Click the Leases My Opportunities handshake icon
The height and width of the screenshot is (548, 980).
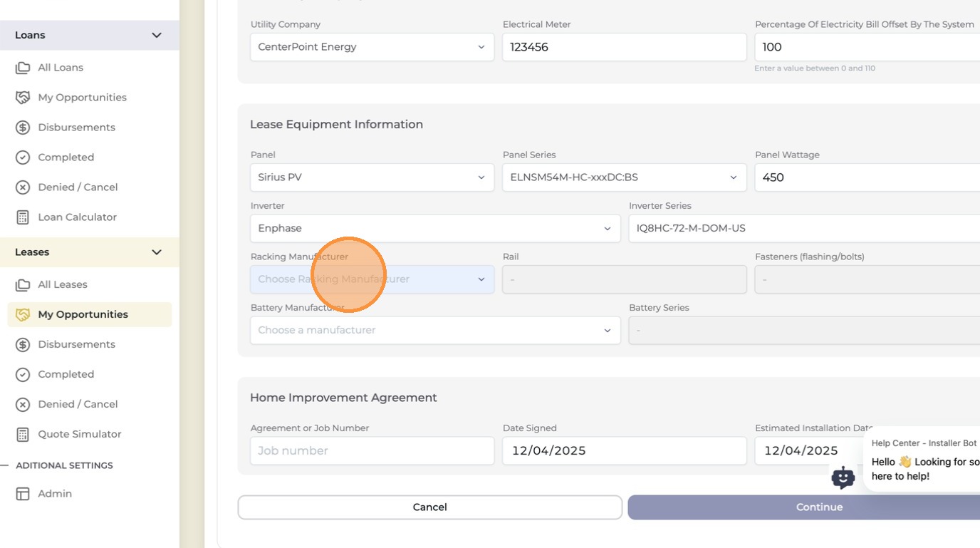[x=23, y=314]
